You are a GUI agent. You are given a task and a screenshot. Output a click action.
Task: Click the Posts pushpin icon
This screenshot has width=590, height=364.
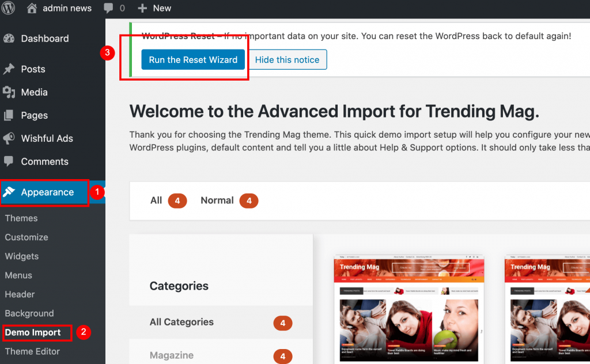click(x=9, y=69)
